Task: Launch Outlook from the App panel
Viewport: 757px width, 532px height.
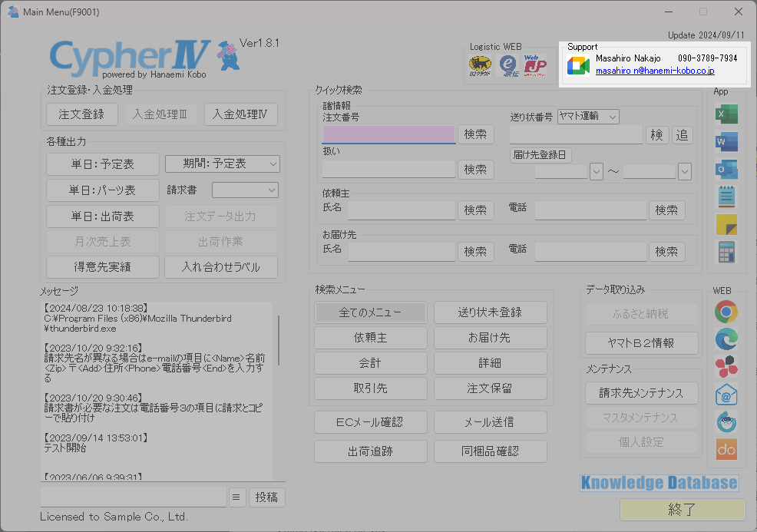Action: (726, 170)
